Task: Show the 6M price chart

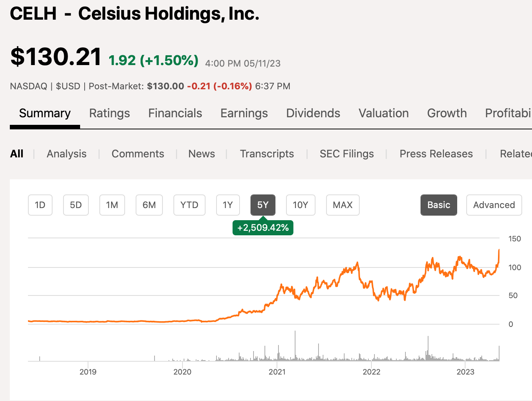Action: point(149,205)
